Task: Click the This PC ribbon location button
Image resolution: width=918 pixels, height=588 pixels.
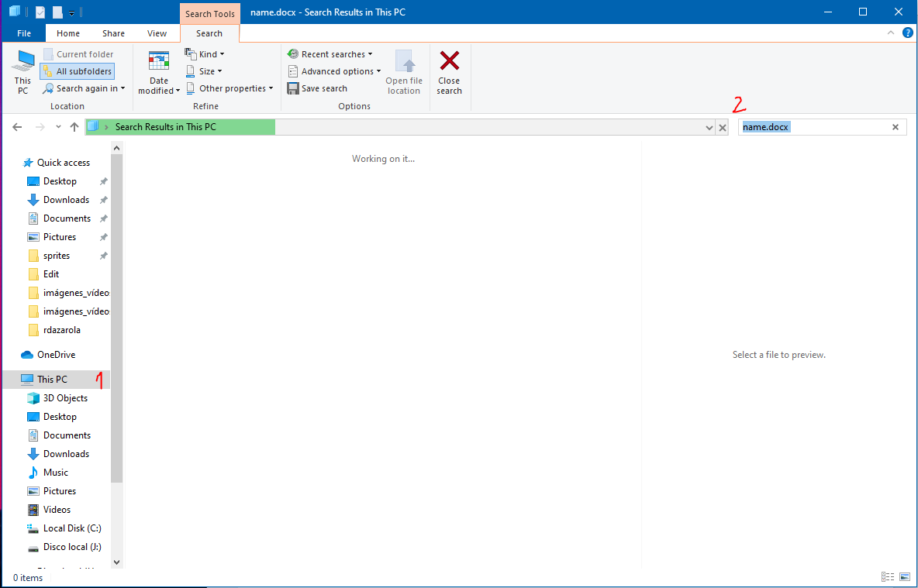Action: (22, 73)
